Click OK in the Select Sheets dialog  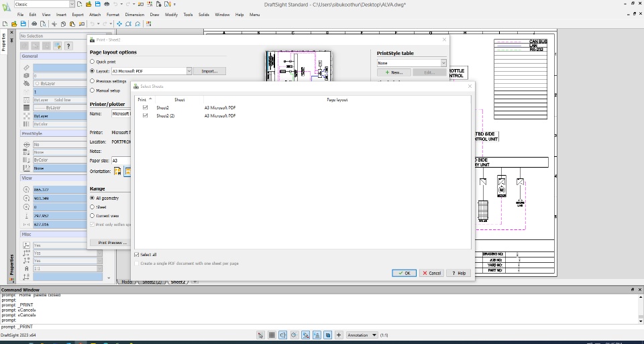[404, 273]
